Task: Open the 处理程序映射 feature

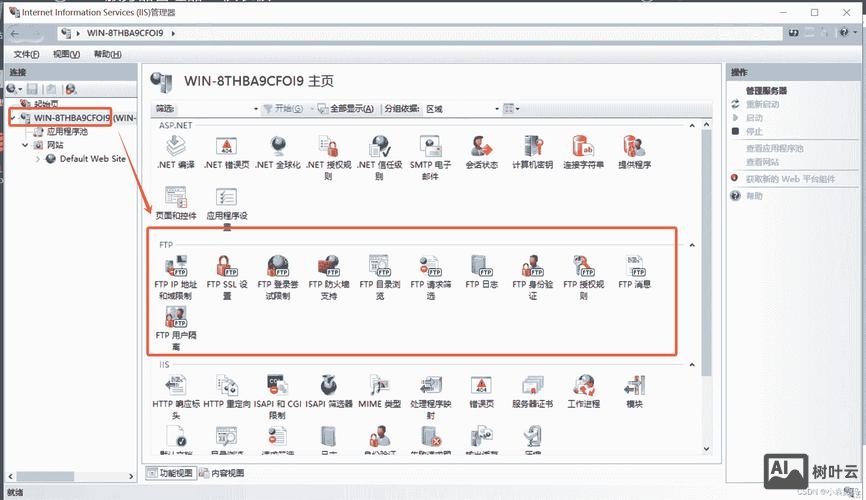Action: 430,397
